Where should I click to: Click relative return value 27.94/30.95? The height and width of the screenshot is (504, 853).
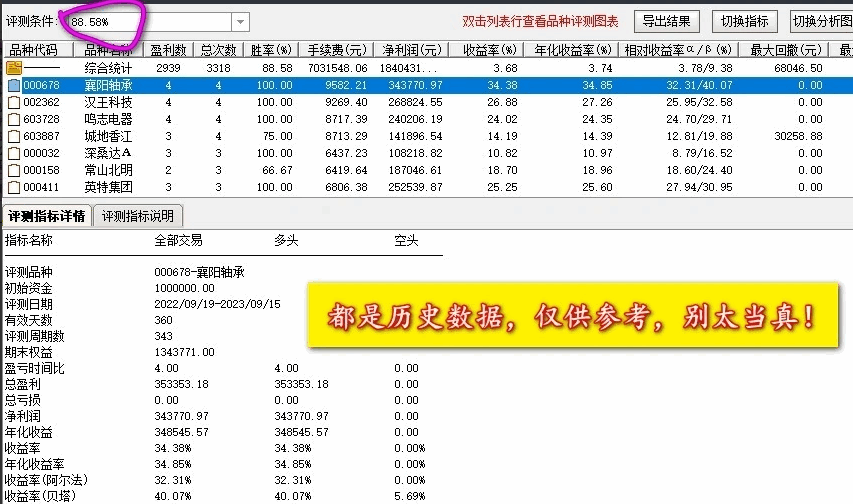click(699, 187)
